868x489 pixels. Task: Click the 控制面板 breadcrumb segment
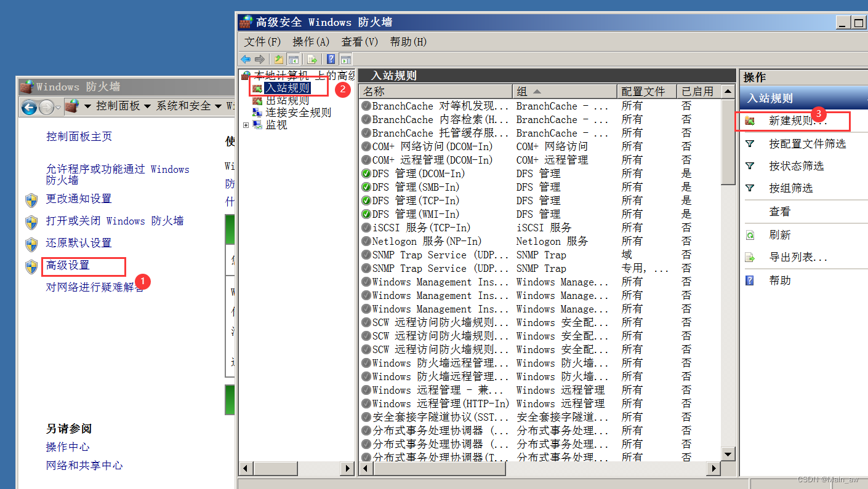(118, 106)
